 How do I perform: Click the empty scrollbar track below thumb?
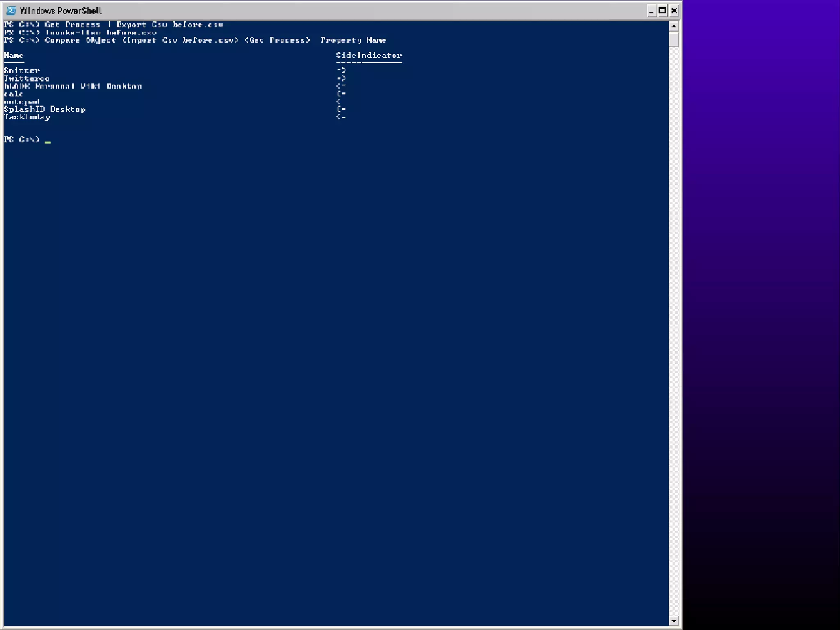673,328
